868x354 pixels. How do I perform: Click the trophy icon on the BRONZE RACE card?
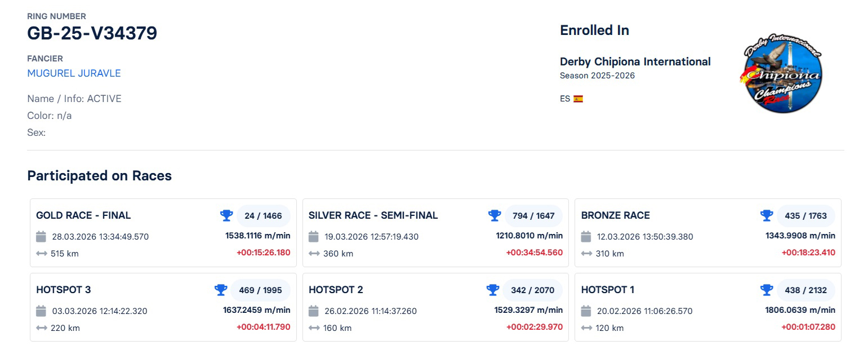[767, 215]
